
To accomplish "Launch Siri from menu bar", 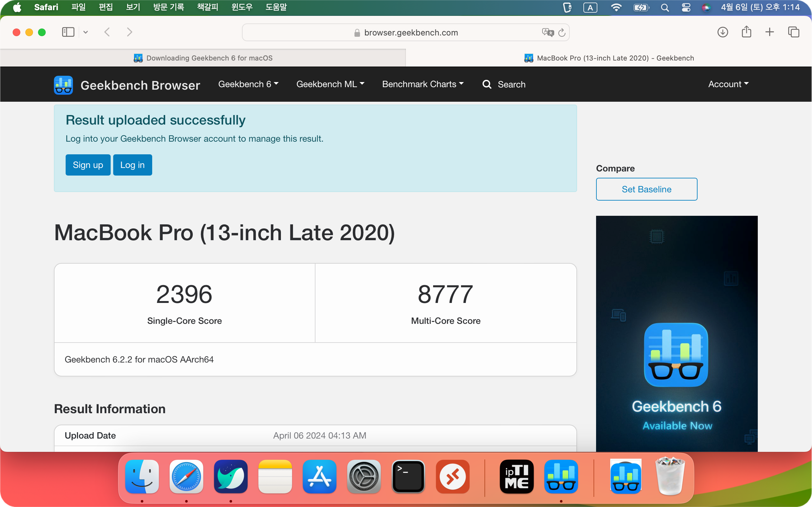I will [x=706, y=7].
